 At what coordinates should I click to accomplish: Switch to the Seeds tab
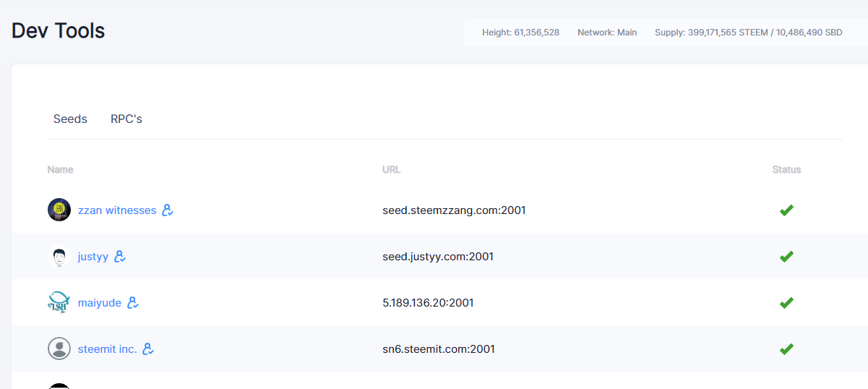[70, 119]
